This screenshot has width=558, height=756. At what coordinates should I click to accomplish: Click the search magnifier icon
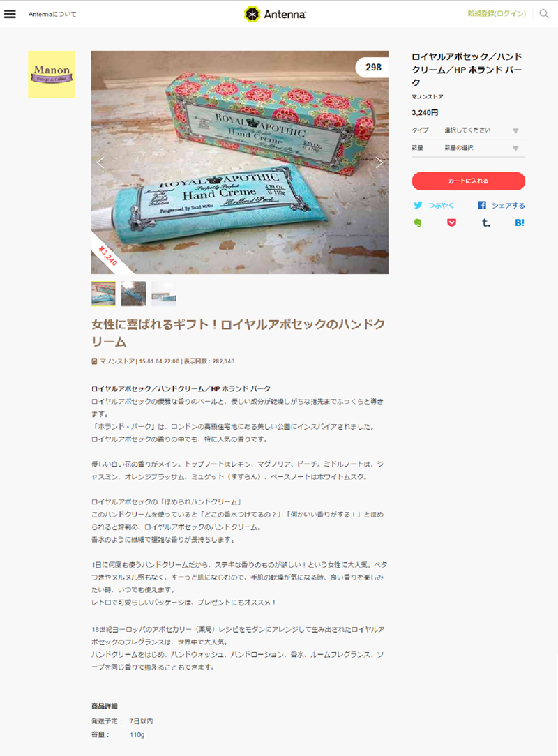(544, 13)
